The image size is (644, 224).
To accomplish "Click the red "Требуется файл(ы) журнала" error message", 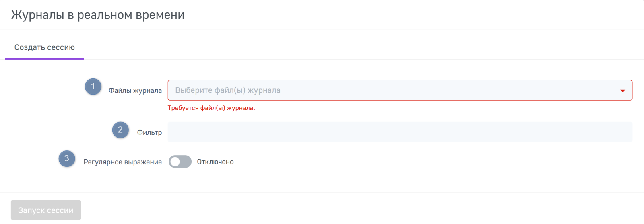I will tap(211, 108).
